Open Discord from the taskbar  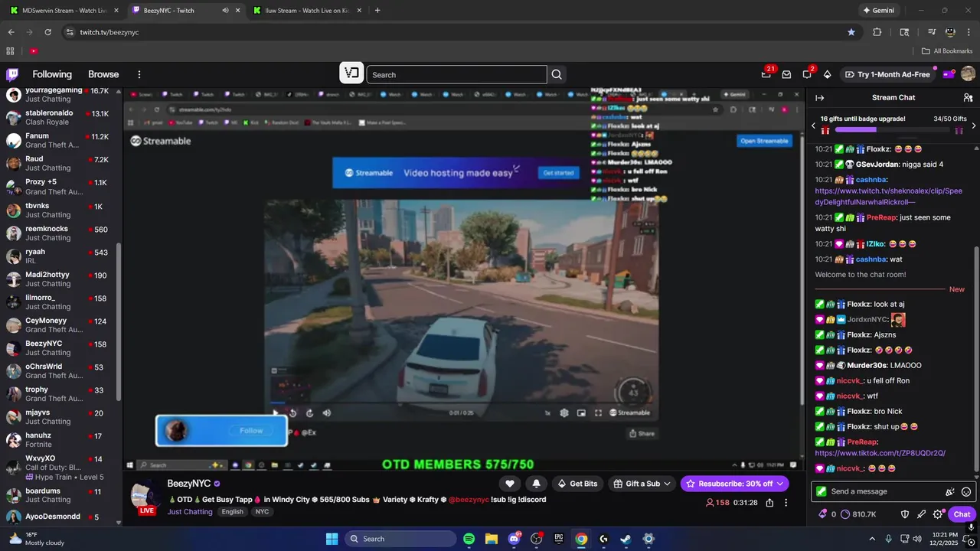click(x=514, y=539)
